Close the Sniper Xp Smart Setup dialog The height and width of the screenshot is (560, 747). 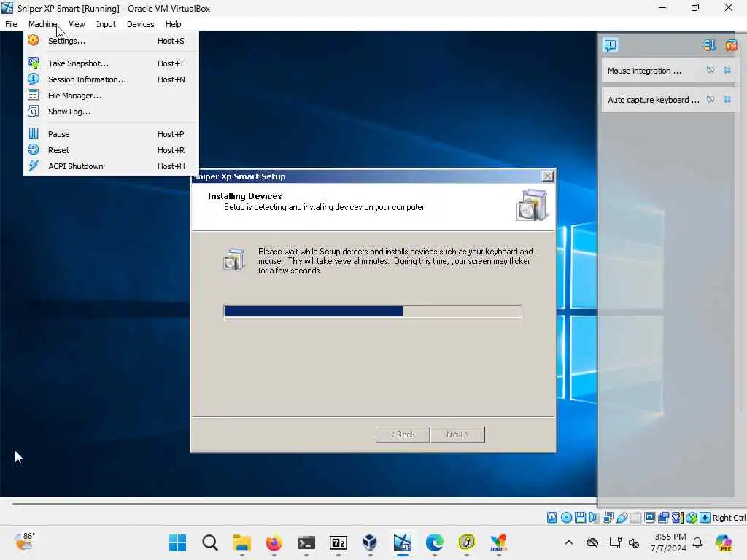(548, 176)
